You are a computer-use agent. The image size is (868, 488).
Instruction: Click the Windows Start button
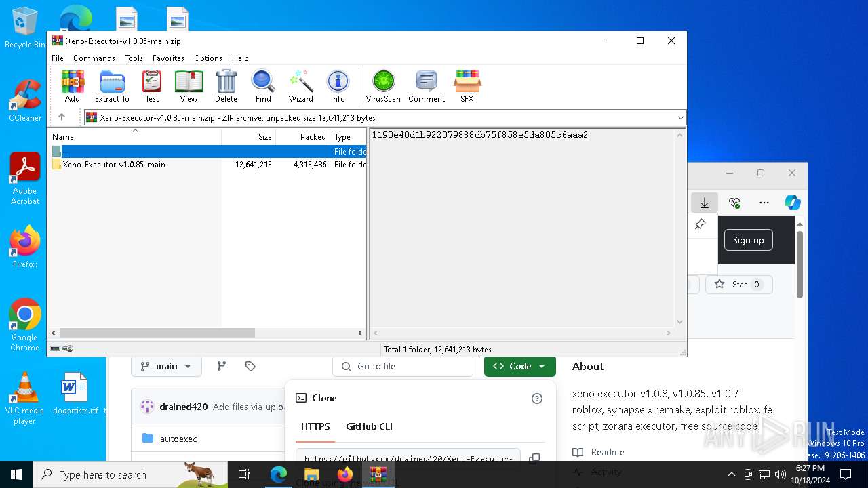tap(16, 474)
